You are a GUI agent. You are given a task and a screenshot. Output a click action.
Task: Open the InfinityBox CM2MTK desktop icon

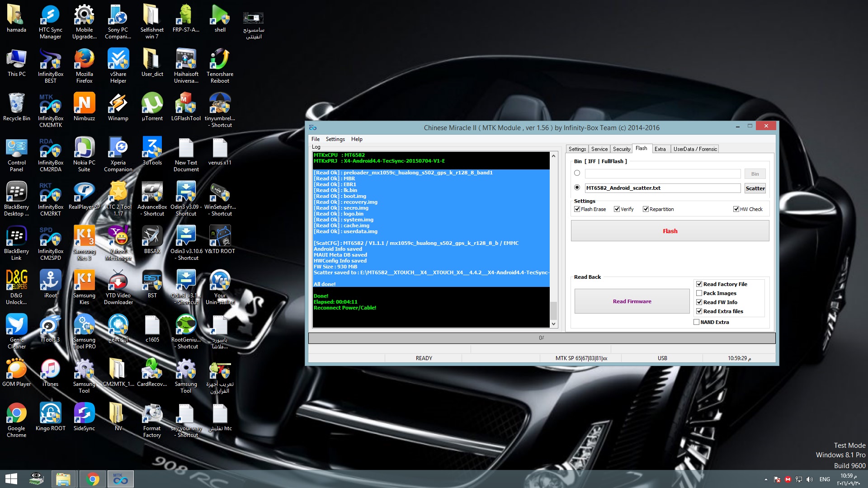(50, 110)
